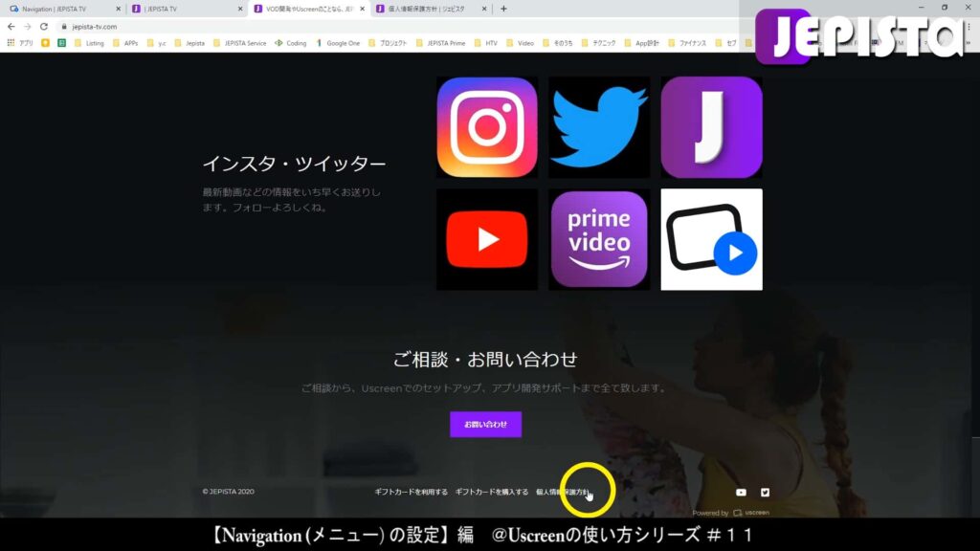The image size is (980, 551).
Task: Open the Instagram icon on the page
Action: 486,126
